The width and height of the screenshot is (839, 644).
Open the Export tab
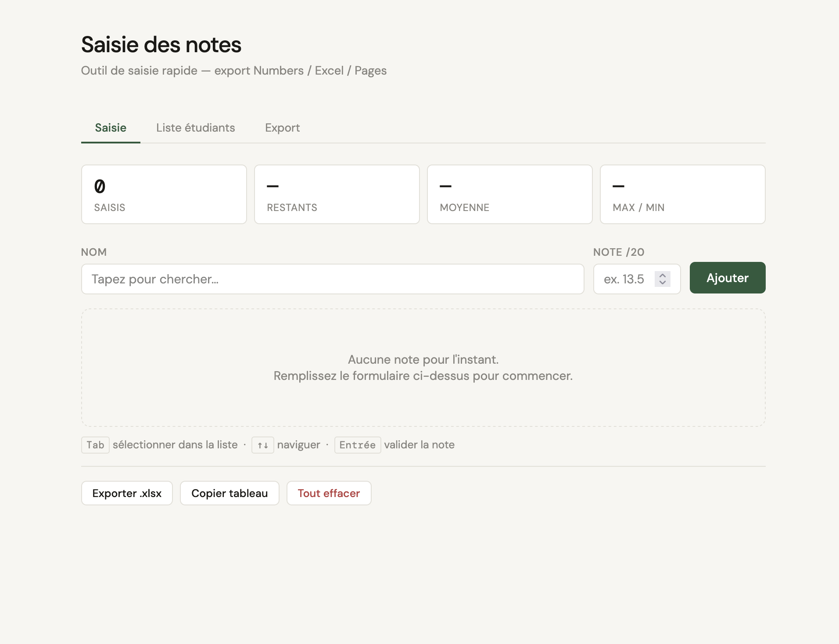(282, 128)
